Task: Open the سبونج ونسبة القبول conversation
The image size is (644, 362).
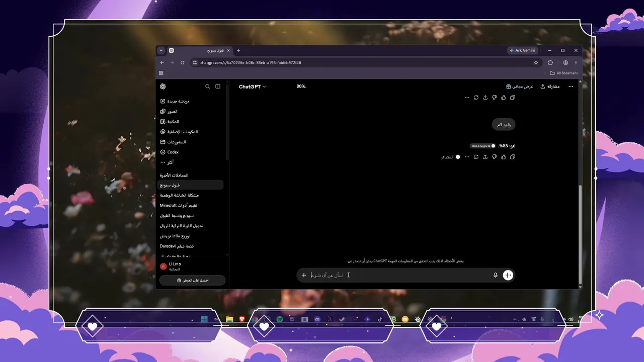Action: click(x=191, y=216)
